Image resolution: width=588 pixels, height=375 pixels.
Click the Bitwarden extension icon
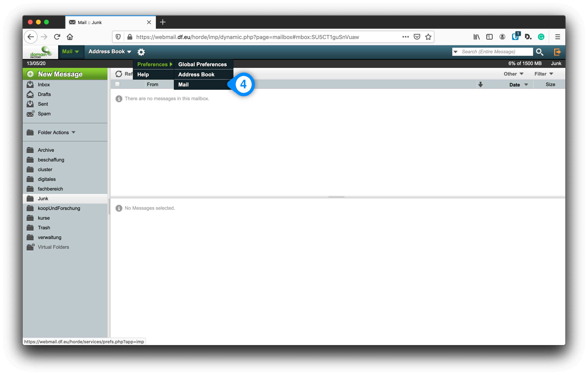[x=516, y=37]
